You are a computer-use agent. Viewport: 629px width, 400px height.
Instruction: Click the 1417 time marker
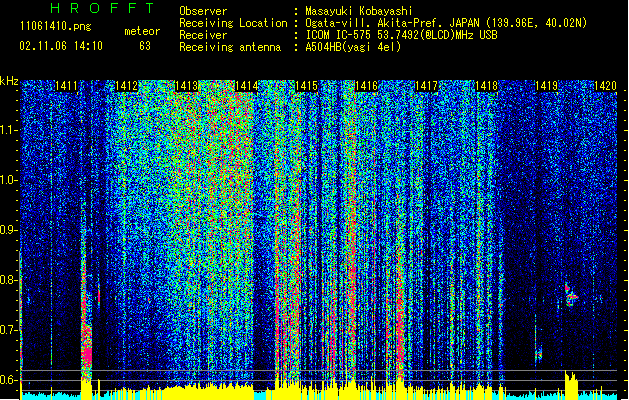tap(426, 86)
